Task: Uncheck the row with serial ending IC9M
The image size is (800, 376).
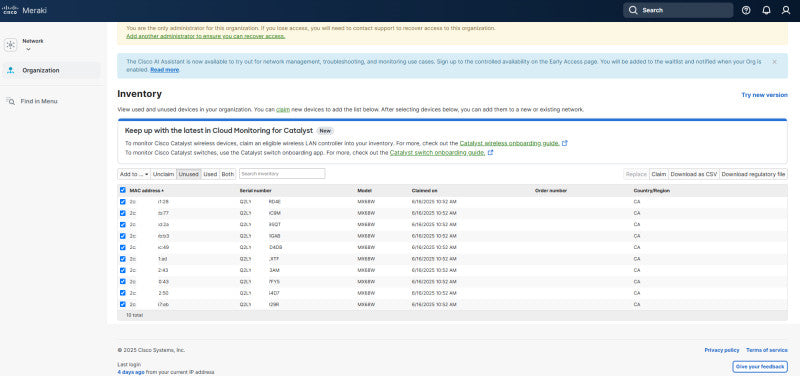Action: click(x=122, y=213)
